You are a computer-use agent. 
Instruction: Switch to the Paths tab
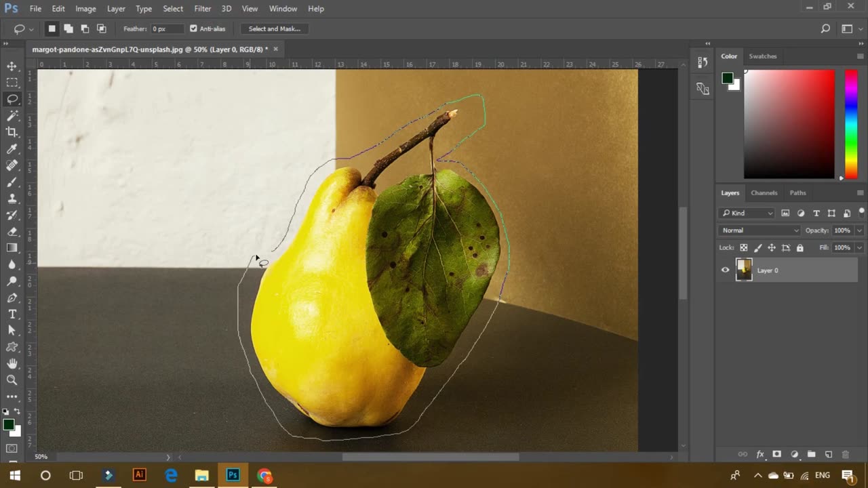[798, 192]
